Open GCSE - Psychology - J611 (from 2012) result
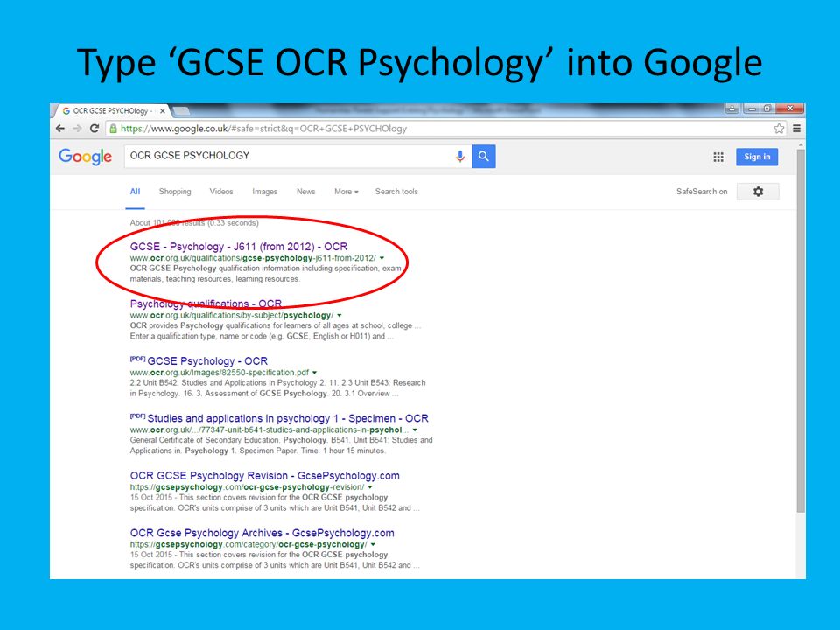840x630 pixels. pyautogui.click(x=238, y=247)
